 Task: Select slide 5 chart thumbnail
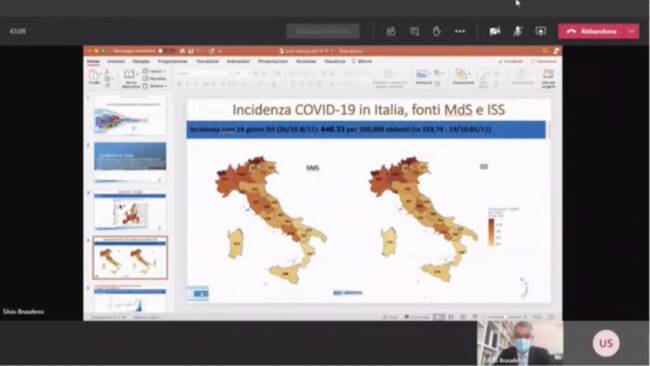point(130,300)
